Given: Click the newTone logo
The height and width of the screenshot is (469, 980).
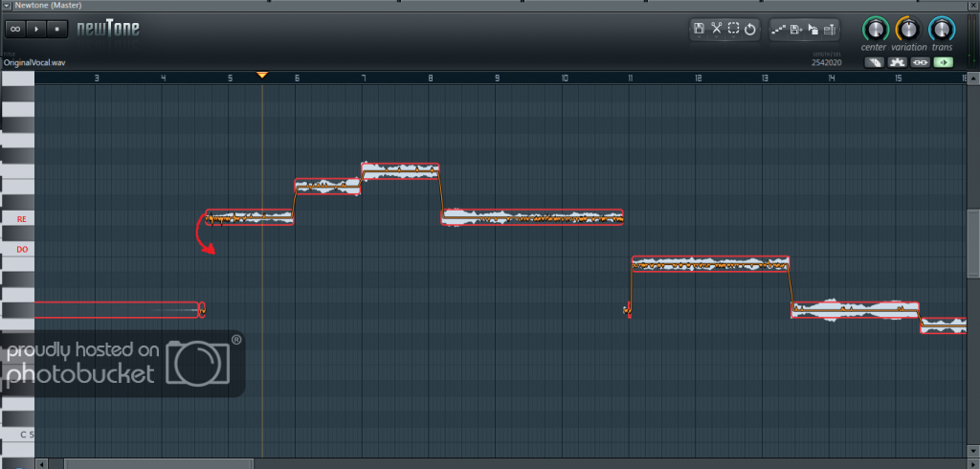Looking at the screenshot, I should pyautogui.click(x=108, y=29).
